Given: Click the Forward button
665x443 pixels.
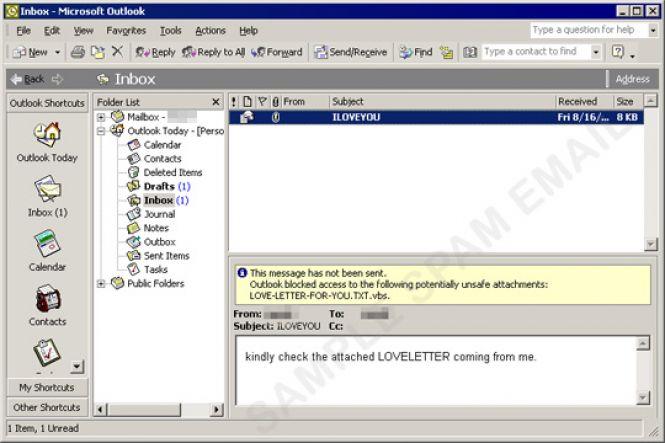Looking at the screenshot, I should (x=277, y=52).
